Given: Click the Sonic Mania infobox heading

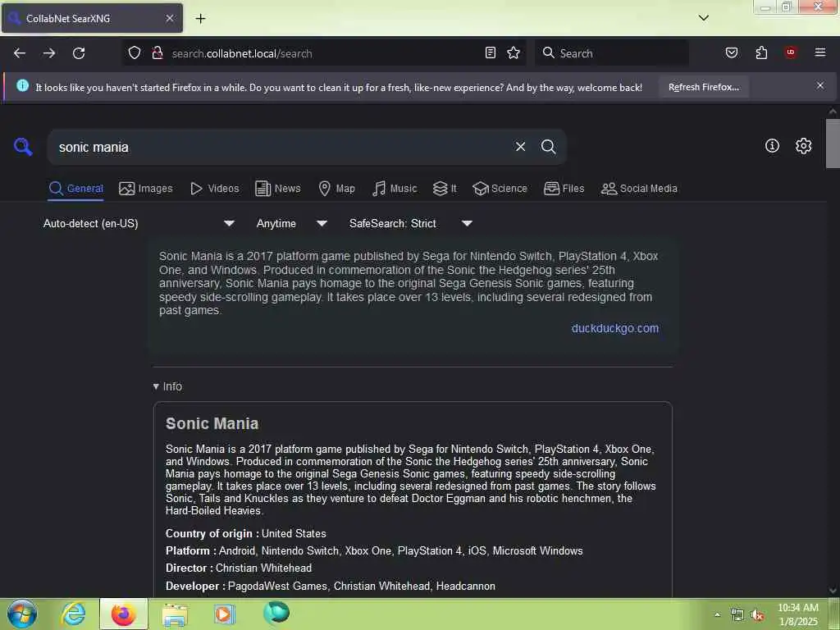Looking at the screenshot, I should tap(212, 423).
